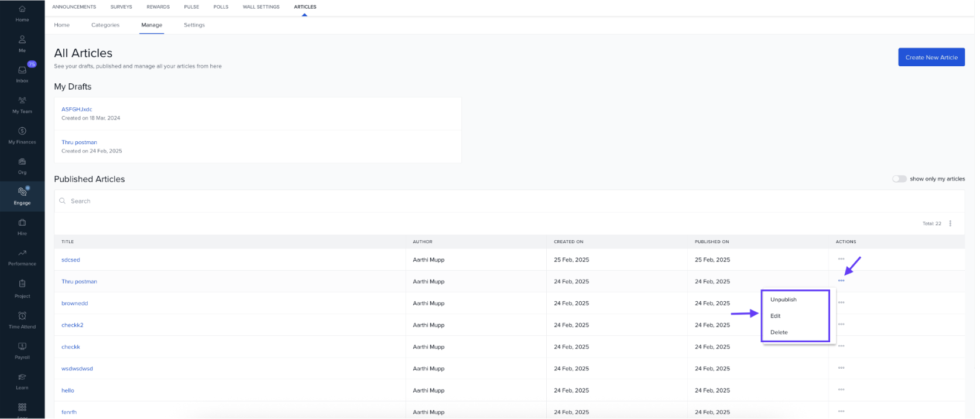This screenshot has width=980, height=419.
Task: Toggle show only my articles switch
Action: (899, 179)
